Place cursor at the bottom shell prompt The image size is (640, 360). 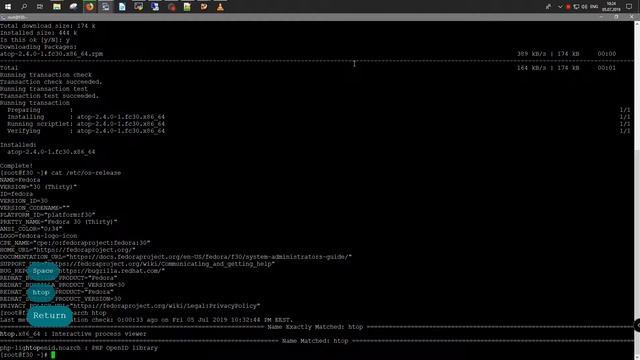click(x=53, y=355)
